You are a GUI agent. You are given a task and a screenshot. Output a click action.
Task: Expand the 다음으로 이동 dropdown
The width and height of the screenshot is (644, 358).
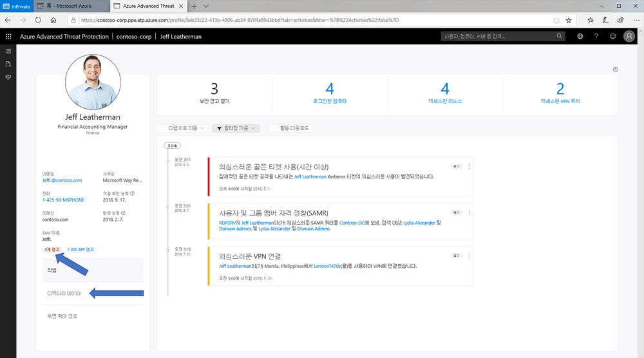pyautogui.click(x=183, y=128)
